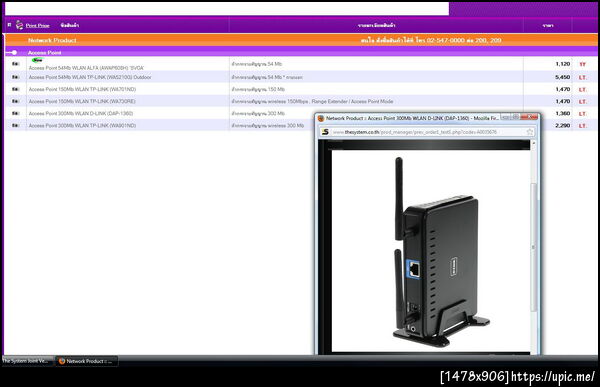The image size is (600, 387).
Task: Click the LT warranty label beside 2,290
Action: (582, 126)
